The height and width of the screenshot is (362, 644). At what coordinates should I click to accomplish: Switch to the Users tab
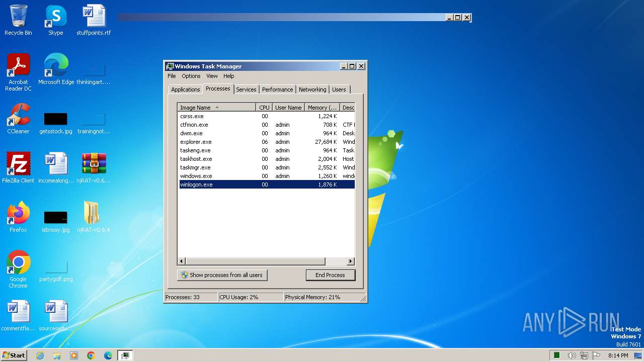[339, 89]
